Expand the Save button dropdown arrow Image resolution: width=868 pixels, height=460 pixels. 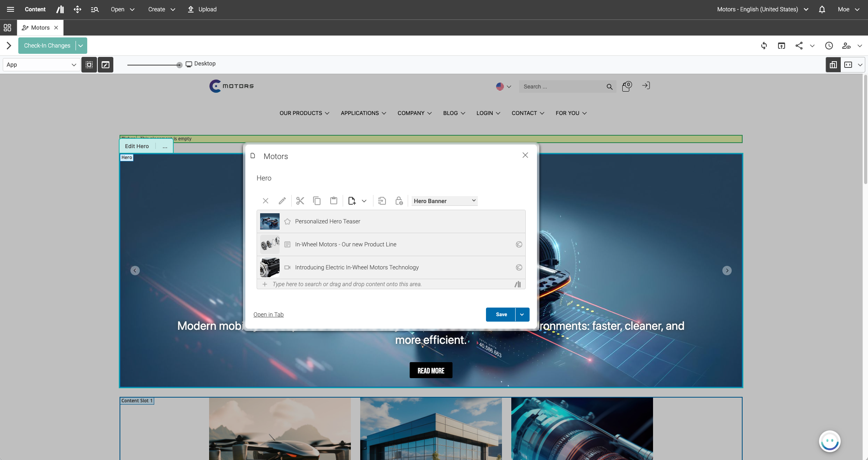(x=522, y=315)
